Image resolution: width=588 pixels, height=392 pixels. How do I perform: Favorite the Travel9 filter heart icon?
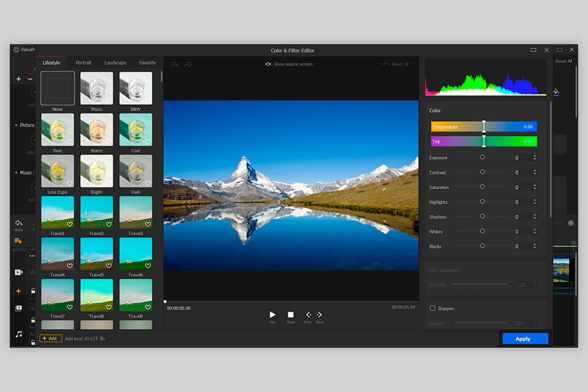click(x=148, y=307)
